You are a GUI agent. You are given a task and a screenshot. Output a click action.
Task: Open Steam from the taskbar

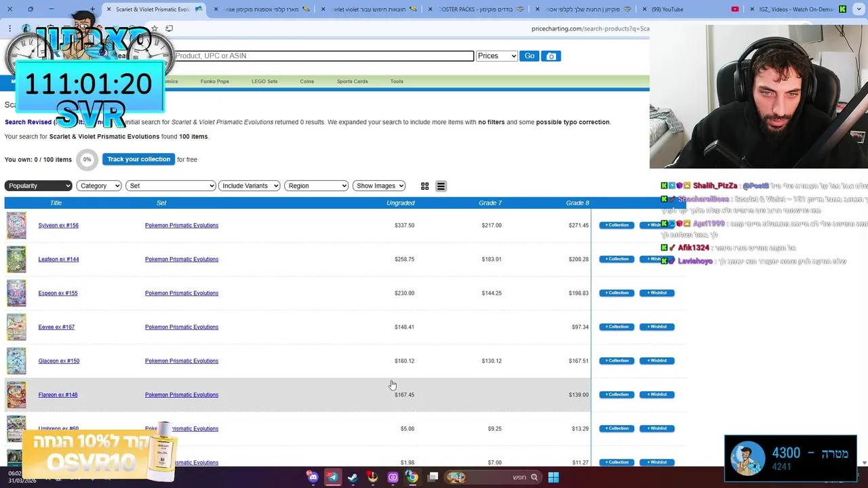pyautogui.click(x=353, y=477)
